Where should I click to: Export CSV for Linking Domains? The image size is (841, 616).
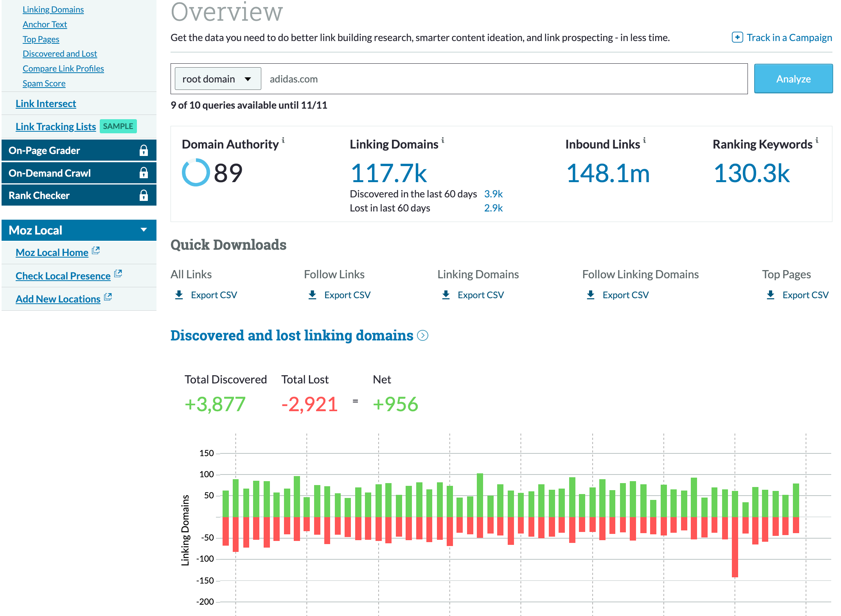(480, 295)
